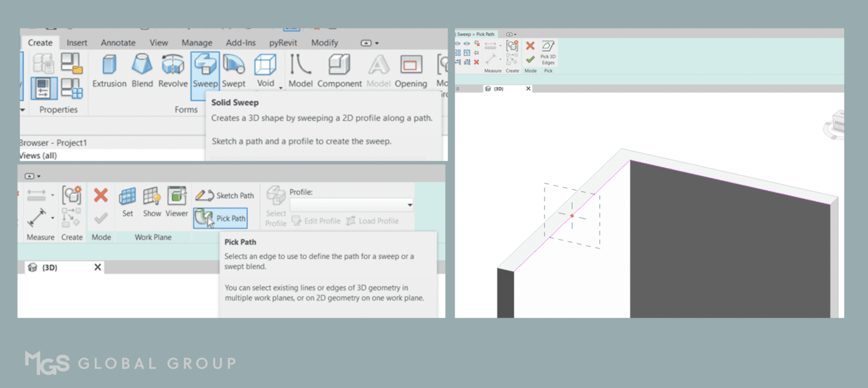Open the Measure tool dropdown arrow
The width and height of the screenshot is (868, 388).
click(53, 195)
